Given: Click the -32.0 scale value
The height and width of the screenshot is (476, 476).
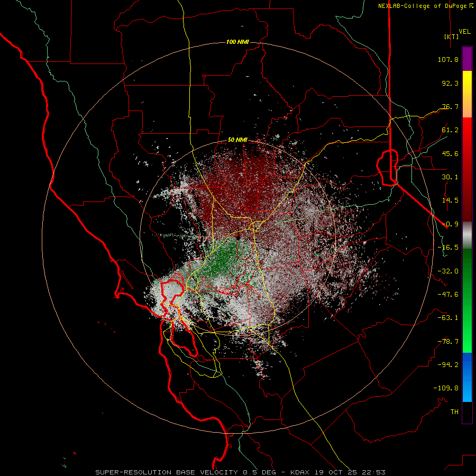Looking at the screenshot, I should [x=448, y=271].
